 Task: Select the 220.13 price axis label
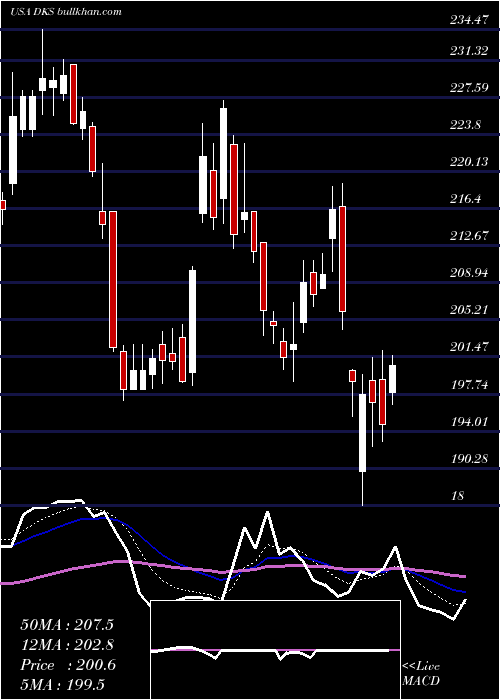coord(469,162)
